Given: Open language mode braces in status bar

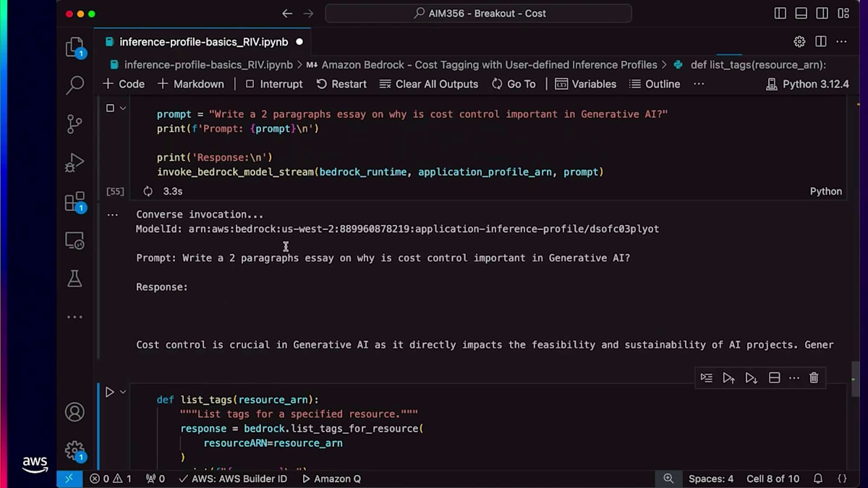Looking at the screenshot, I should click(842, 479).
